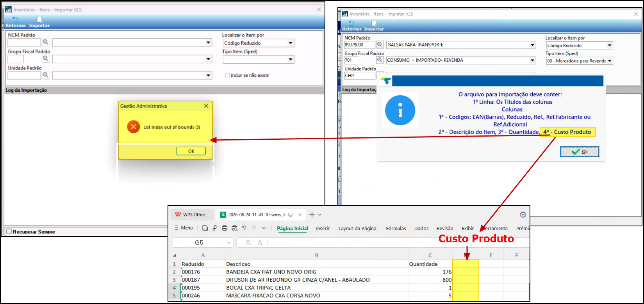Search Grupo Fiscal Padrão magnifier in left window
The width and height of the screenshot is (644, 304).
coord(46,59)
